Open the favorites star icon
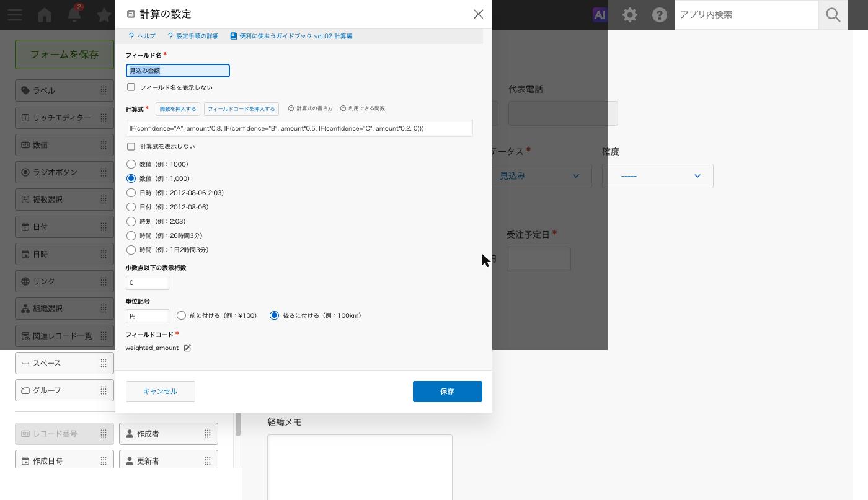This screenshot has height=500, width=868. (x=104, y=14)
